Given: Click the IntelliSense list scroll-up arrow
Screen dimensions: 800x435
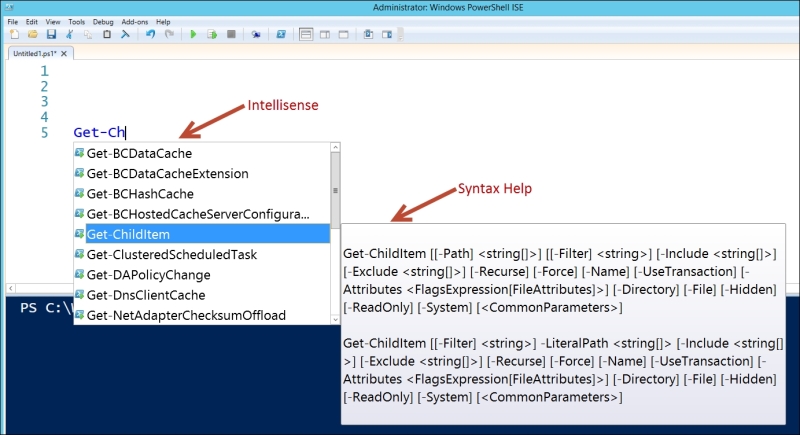Looking at the screenshot, I should point(335,147).
